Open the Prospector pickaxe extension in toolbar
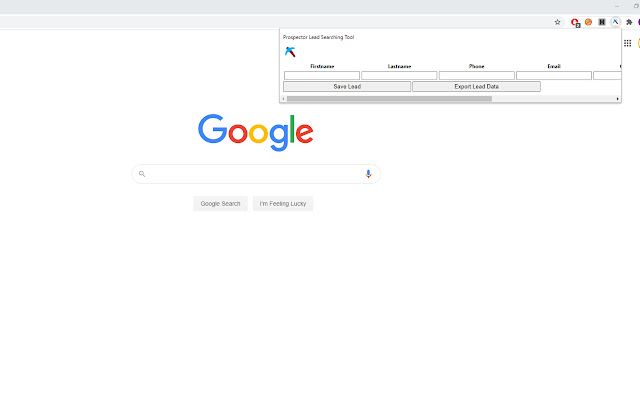Screen dimensions: 640x400 coord(616,22)
